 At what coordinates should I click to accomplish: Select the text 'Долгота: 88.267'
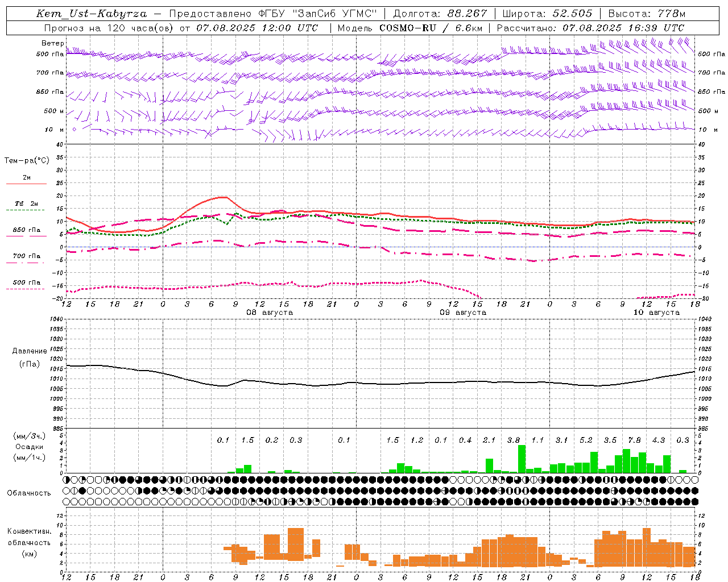coord(440,14)
